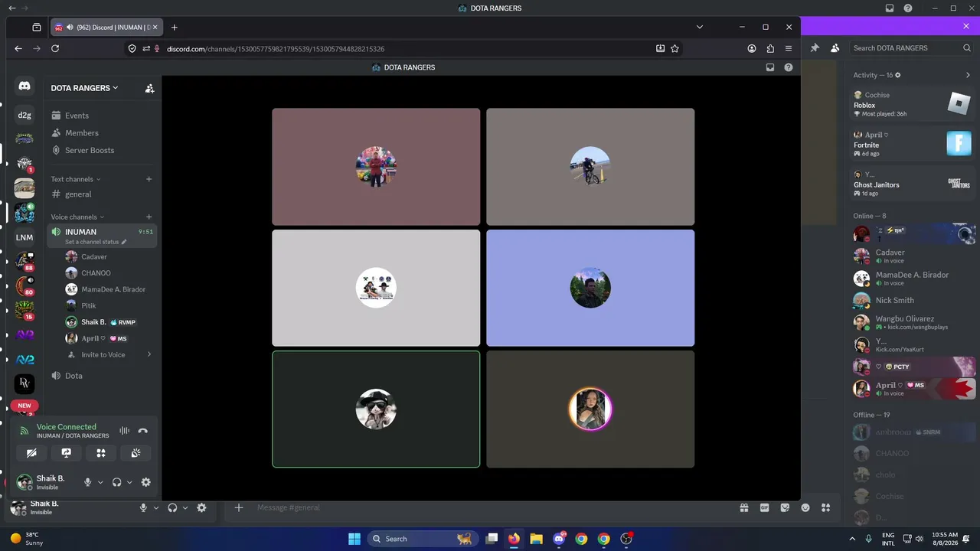This screenshot has height=551, width=980.
Task: Open User Settings gear in browser Discord
Action: tap(145, 482)
